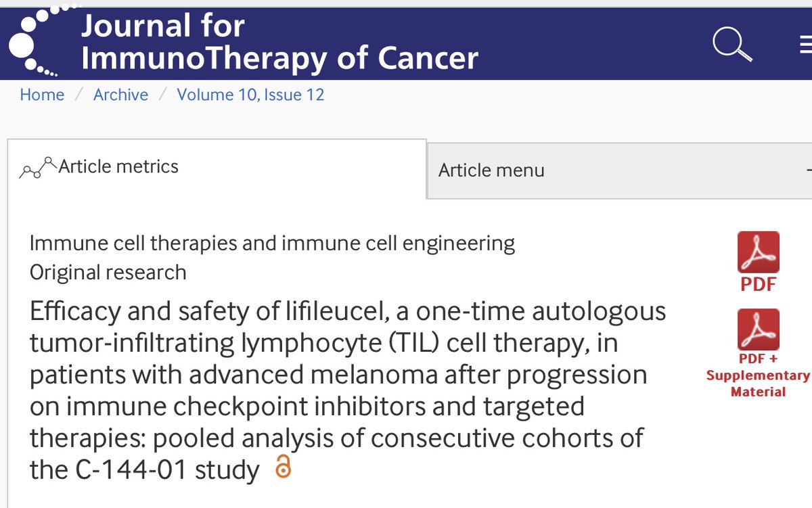The height and width of the screenshot is (508, 812).
Task: Open the Archive breadcrumb link
Action: pos(120,95)
